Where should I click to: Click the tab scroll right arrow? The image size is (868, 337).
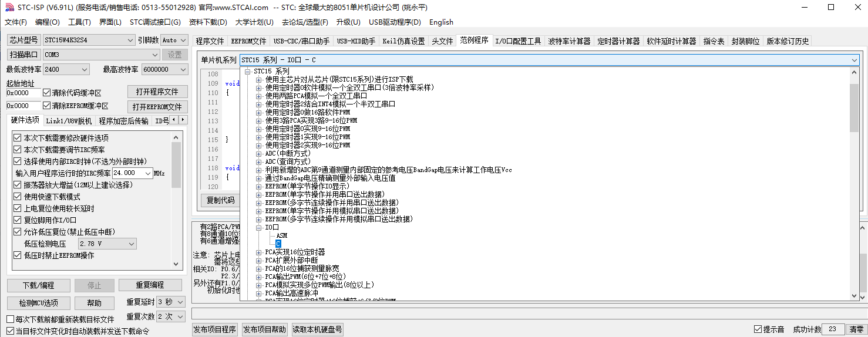pos(183,120)
